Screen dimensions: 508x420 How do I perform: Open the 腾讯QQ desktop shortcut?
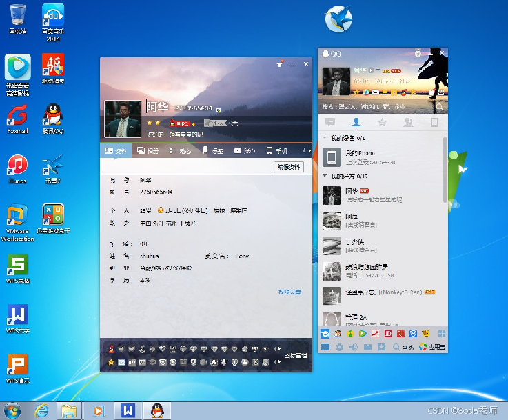point(53,119)
